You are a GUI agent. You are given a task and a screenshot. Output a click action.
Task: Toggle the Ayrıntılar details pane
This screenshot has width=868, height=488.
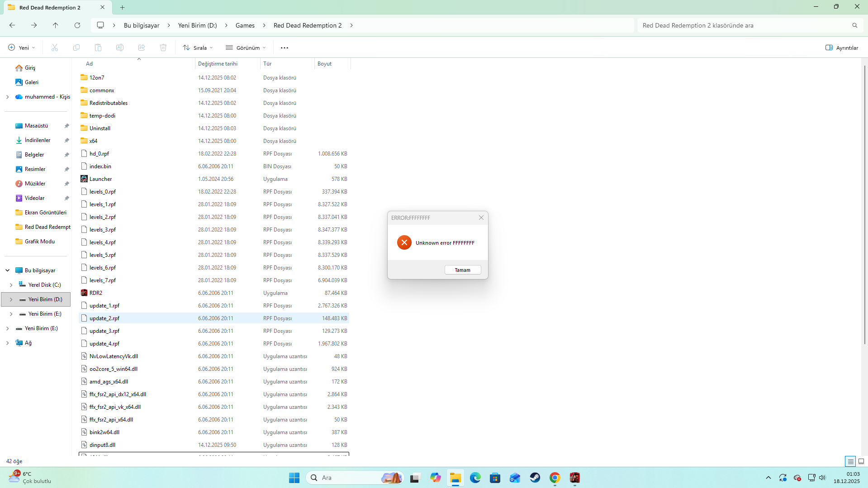[842, 47]
